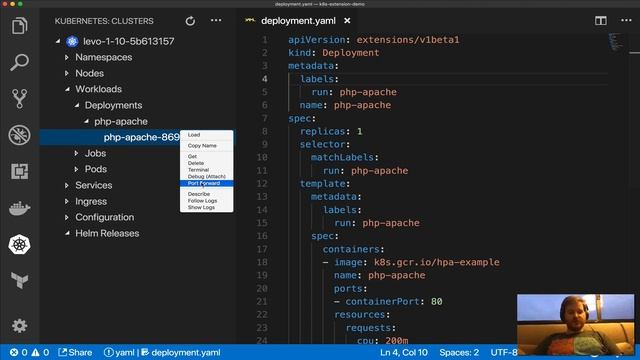
Task: Collapse the Helm Releases node
Action: coord(67,233)
